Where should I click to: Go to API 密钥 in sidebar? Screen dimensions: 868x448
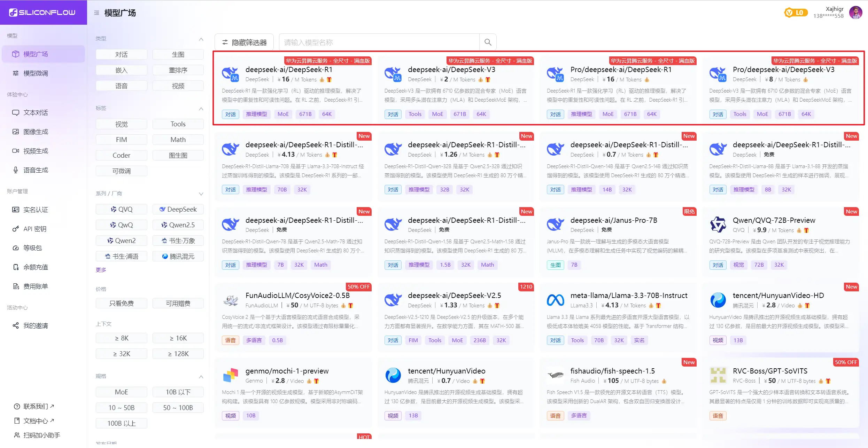point(34,229)
